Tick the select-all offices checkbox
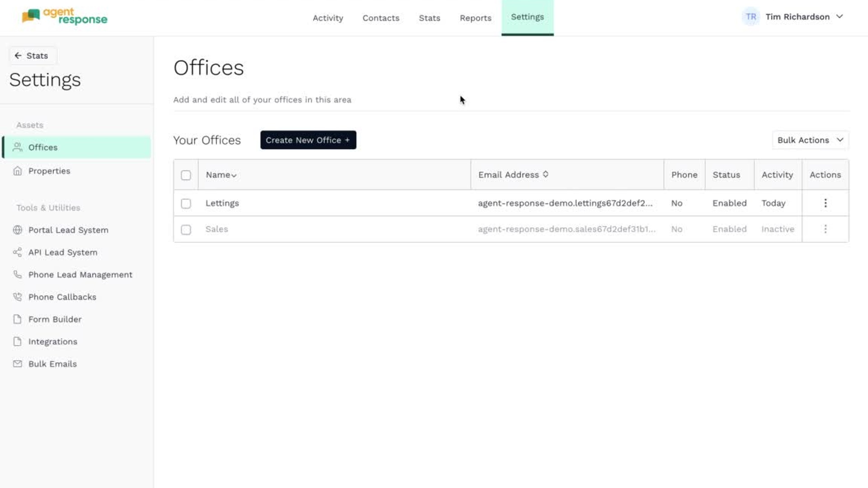 point(186,175)
